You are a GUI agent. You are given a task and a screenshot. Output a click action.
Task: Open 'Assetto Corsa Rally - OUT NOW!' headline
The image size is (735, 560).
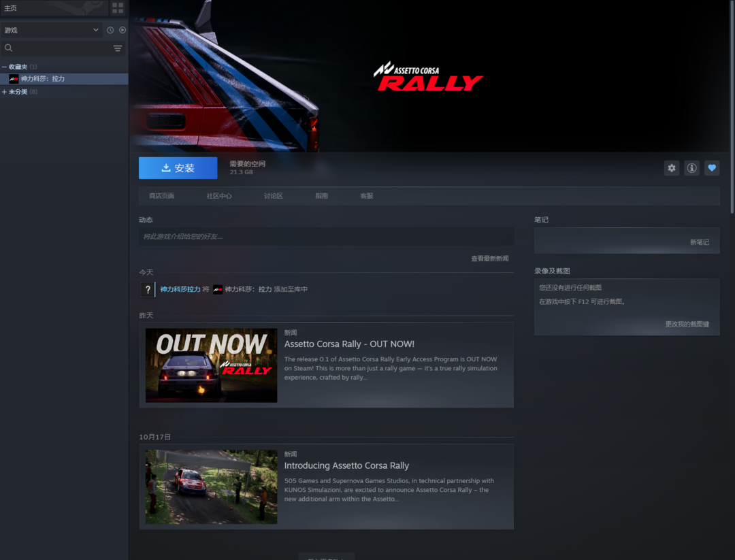pos(349,344)
